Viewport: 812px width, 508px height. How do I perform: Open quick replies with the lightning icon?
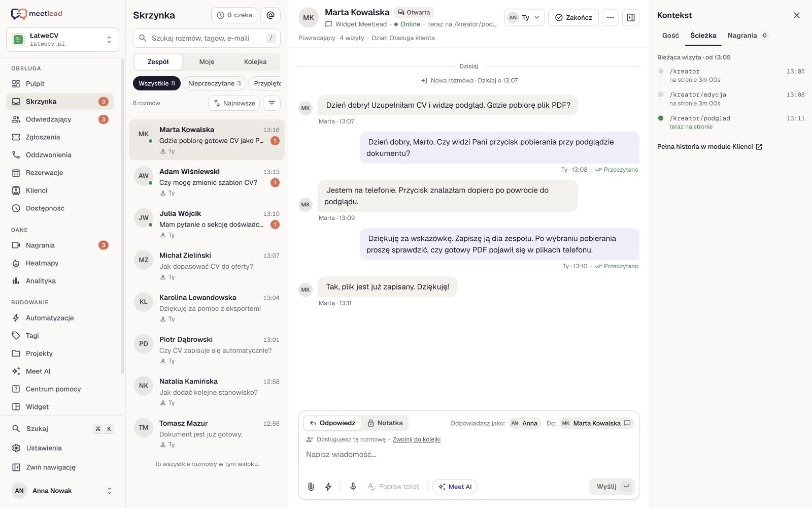coord(328,487)
